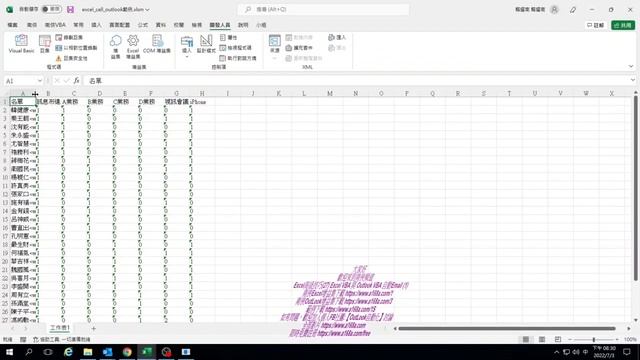Open the Name Box dropdown arrow
Viewport: 640px width, 360px height.
[x=40, y=81]
